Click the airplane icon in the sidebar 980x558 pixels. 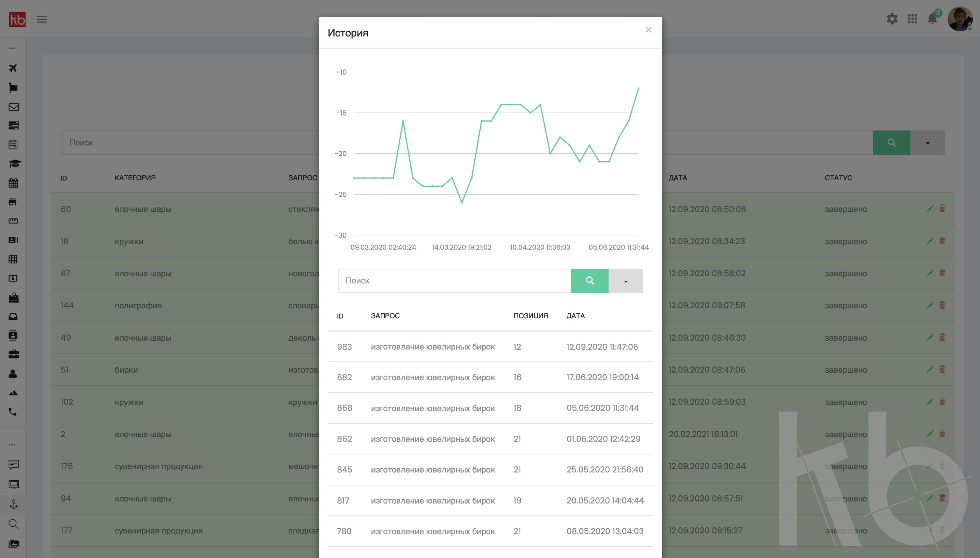click(13, 68)
